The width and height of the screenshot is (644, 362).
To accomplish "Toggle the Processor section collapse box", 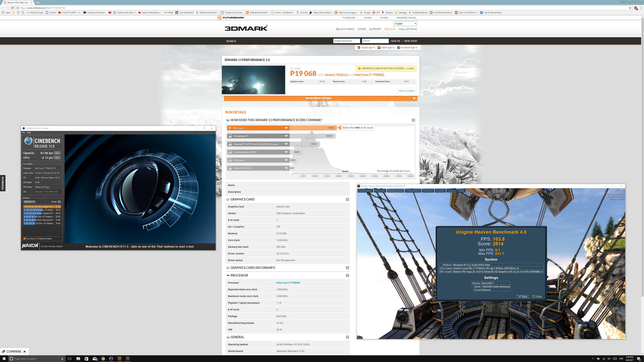I will [x=347, y=275].
